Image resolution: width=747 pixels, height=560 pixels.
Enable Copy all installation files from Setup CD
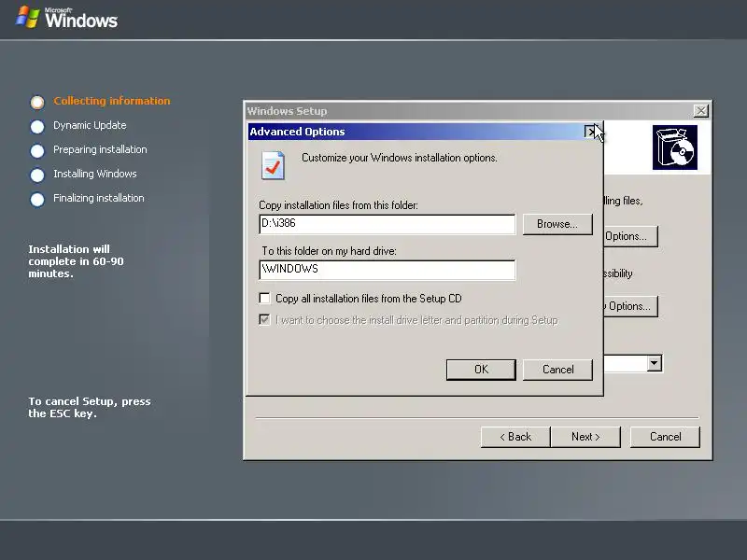click(264, 298)
